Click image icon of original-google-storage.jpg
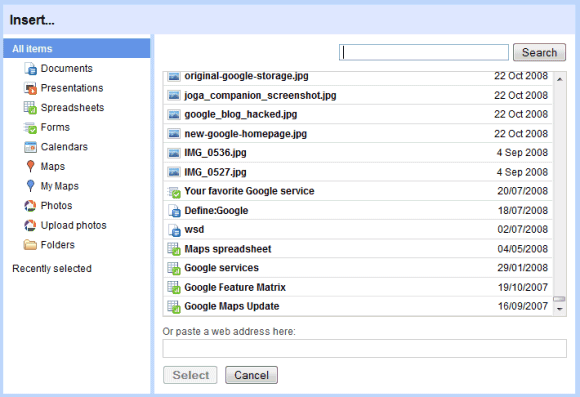The width and height of the screenshot is (580, 397). [173, 76]
